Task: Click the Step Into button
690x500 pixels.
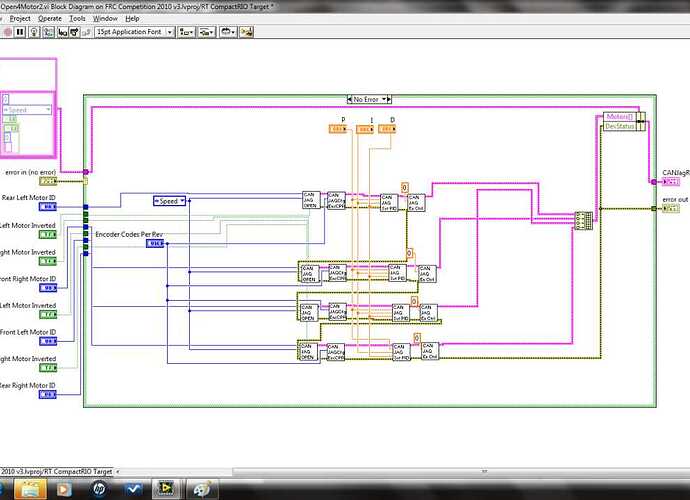Action: (x=63, y=32)
